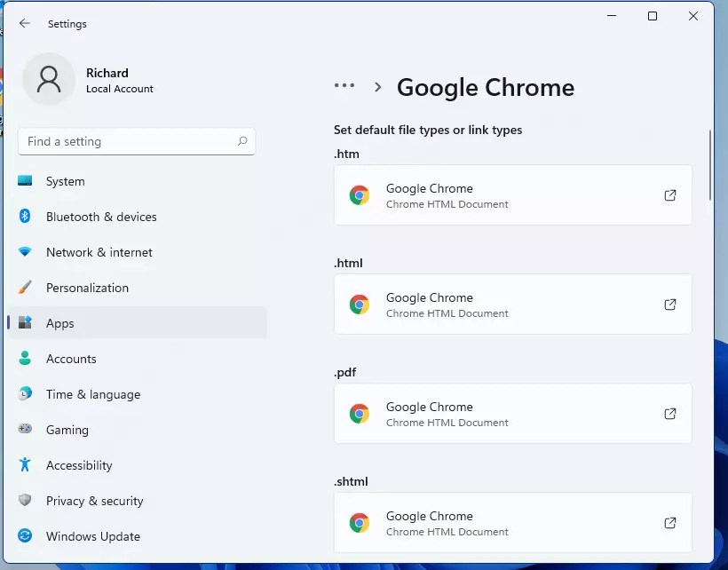Screen dimensions: 728x570
Task: Click the Wi-Fi network icon
Action: pyautogui.click(x=25, y=251)
